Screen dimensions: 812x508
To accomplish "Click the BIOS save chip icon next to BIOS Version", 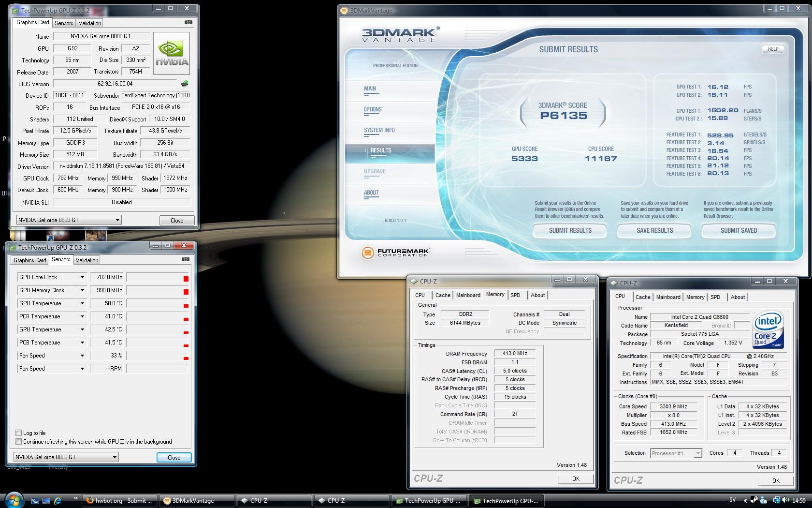I will (x=185, y=84).
